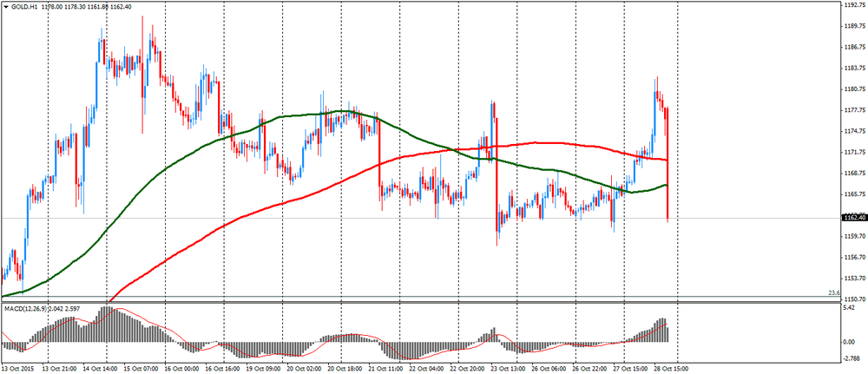Click the dropdown triangle beside GOLD,H1
This screenshot has width=868, height=374.
(5, 7)
